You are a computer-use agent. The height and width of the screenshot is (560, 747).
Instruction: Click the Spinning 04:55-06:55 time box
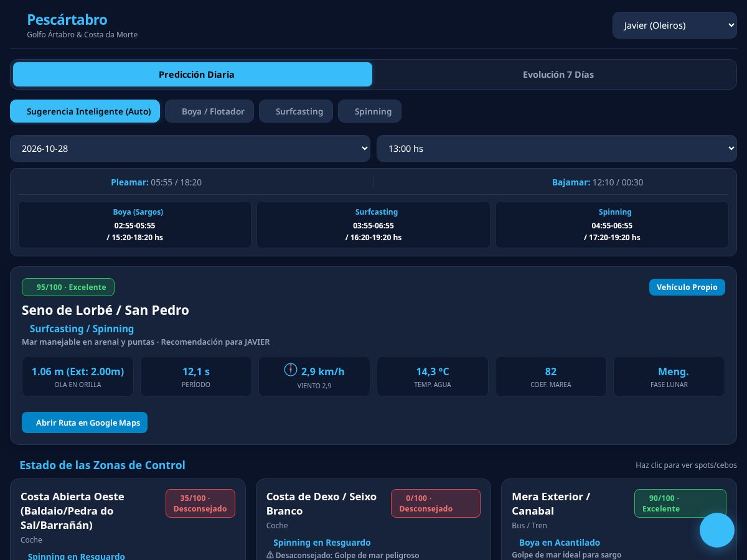pos(612,225)
